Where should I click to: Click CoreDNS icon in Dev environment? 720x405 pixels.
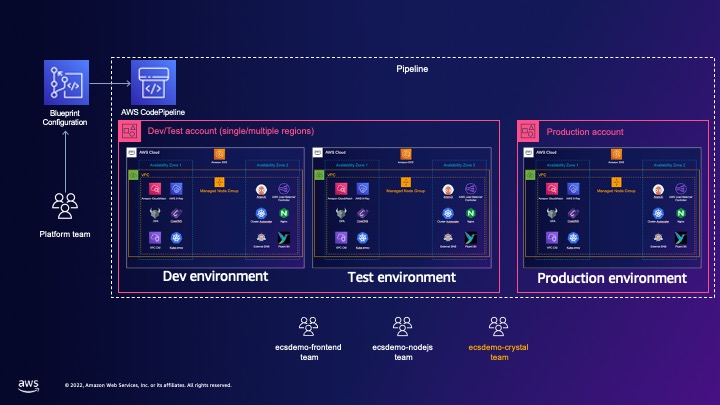click(x=176, y=213)
